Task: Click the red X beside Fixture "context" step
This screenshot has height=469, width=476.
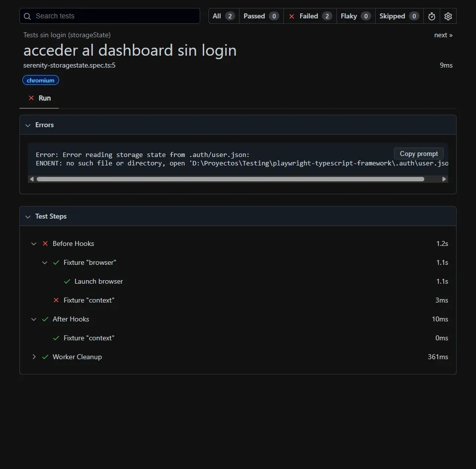Action: click(56, 300)
